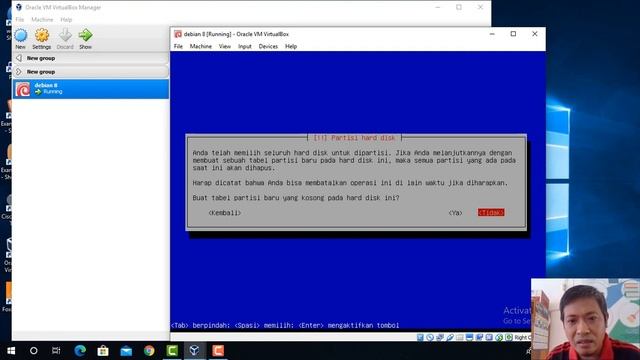This screenshot has width=640, height=360.
Task: Open Help menu in VirtualBox Manager window
Action: tap(66, 20)
